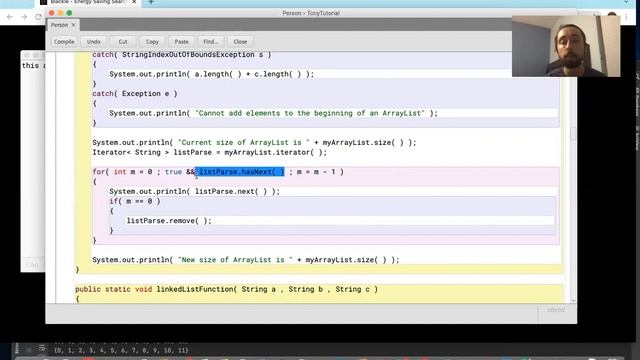Click the 'Cannot add elements' string line

(x=273, y=113)
